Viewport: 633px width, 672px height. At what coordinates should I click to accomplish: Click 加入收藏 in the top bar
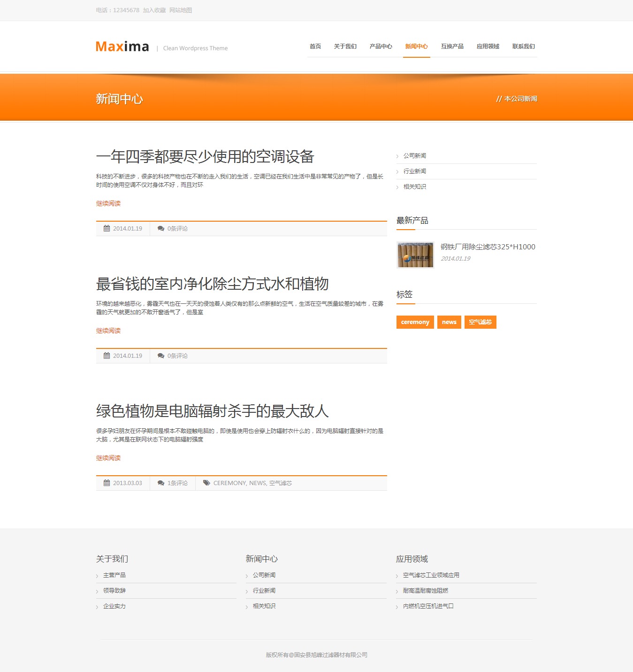(x=154, y=10)
